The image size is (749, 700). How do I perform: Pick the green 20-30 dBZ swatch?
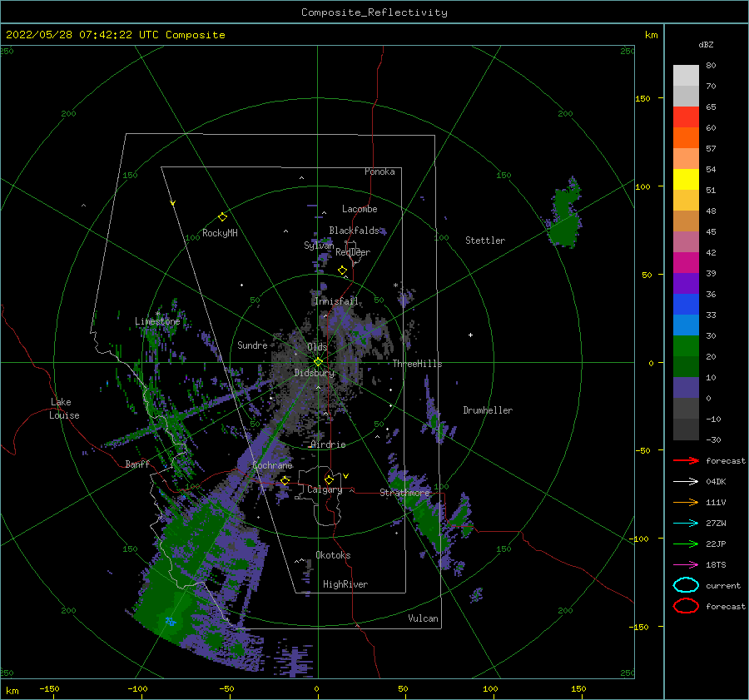tap(686, 346)
